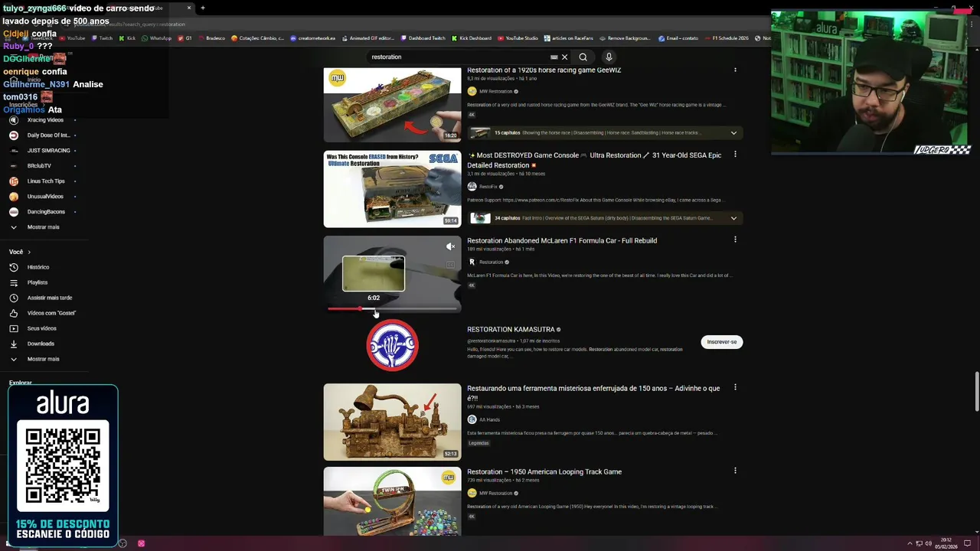Viewport: 980px width, 551px height.
Task: Open Assistir mais tarde clock icon
Action: point(13,298)
